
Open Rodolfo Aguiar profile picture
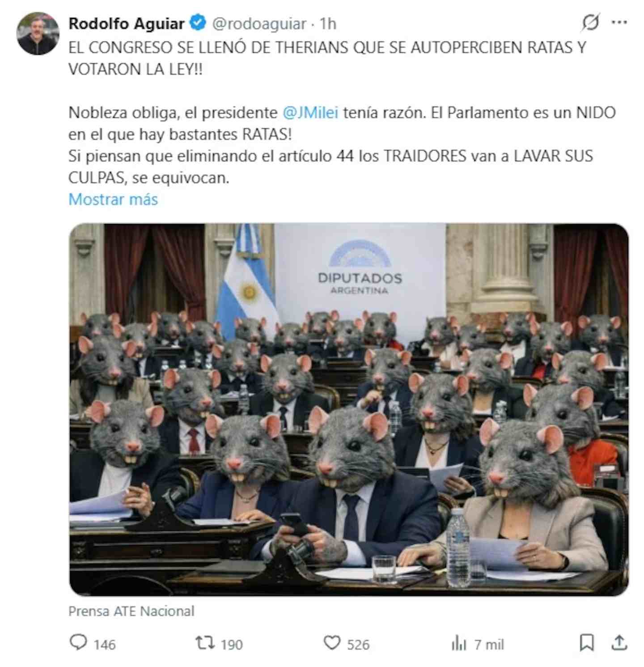(x=38, y=34)
